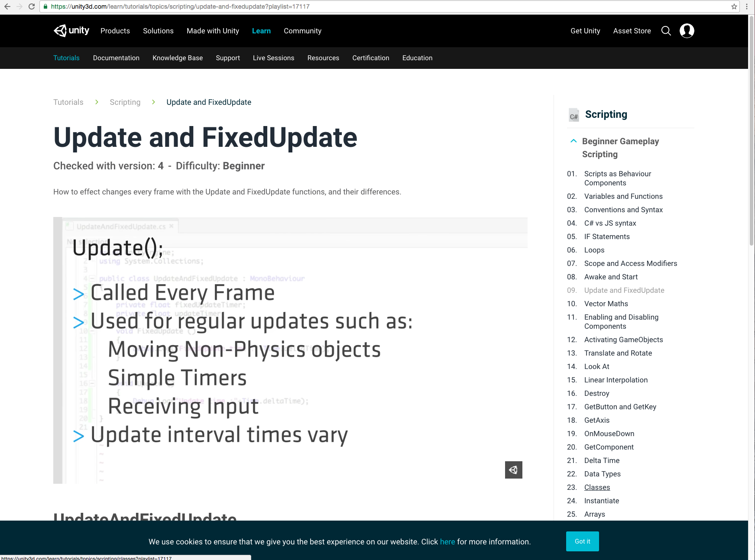
Task: Click the browser back arrow
Action: (x=7, y=6)
